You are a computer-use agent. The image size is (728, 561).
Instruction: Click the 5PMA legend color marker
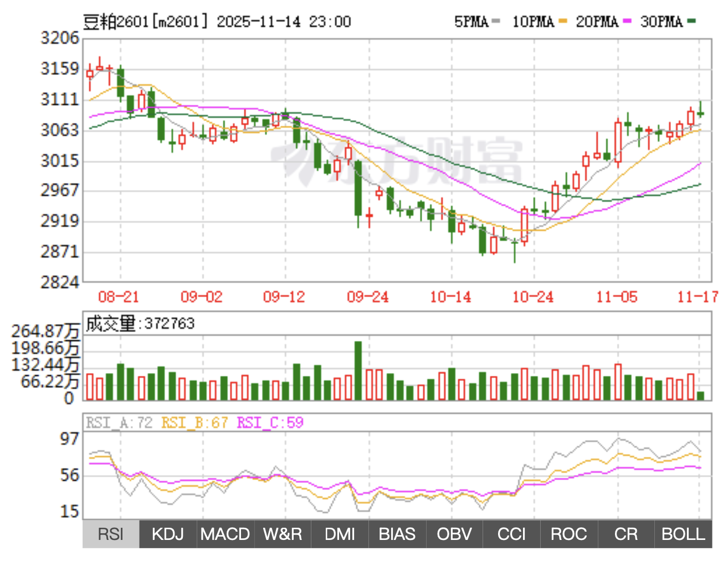pos(496,22)
